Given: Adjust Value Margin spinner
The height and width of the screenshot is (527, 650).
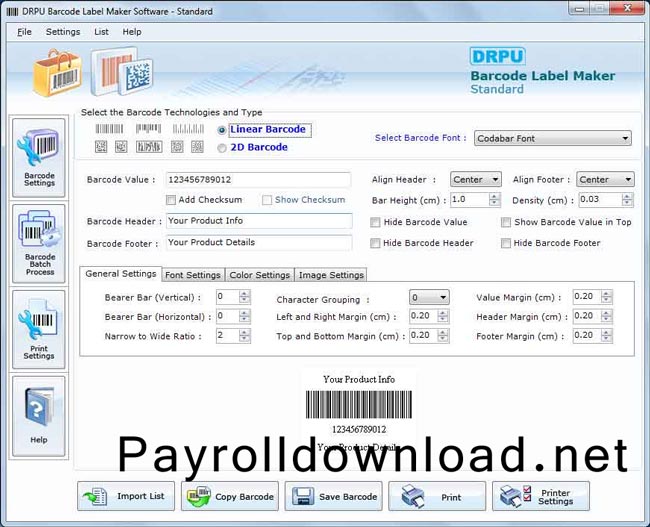Looking at the screenshot, I should coord(606,297).
